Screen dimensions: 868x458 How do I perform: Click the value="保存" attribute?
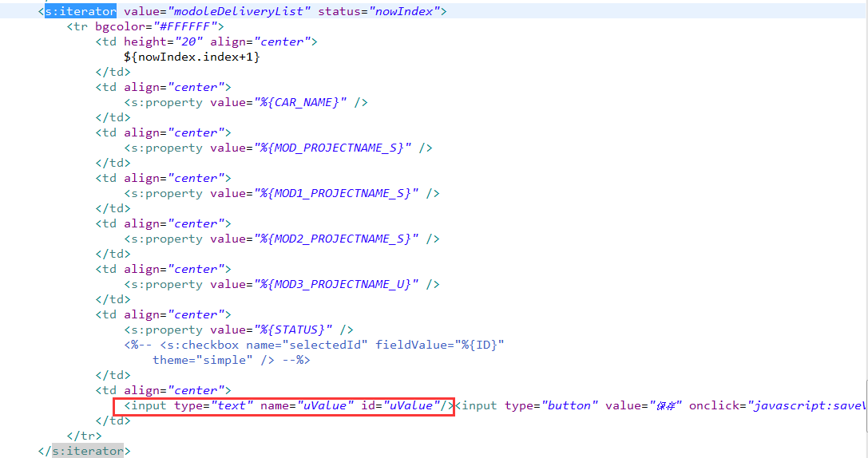pyautogui.click(x=644, y=405)
